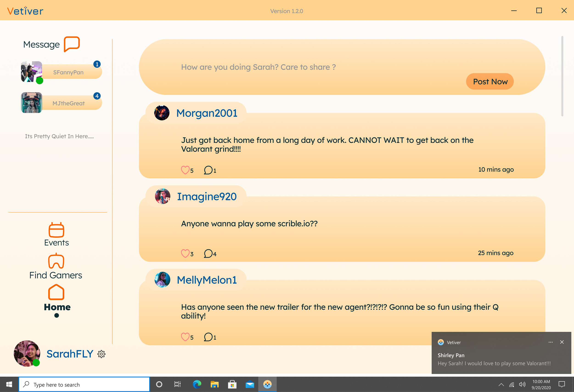Like Morgan2001's post with the heart icon
The image size is (574, 392).
tap(185, 170)
